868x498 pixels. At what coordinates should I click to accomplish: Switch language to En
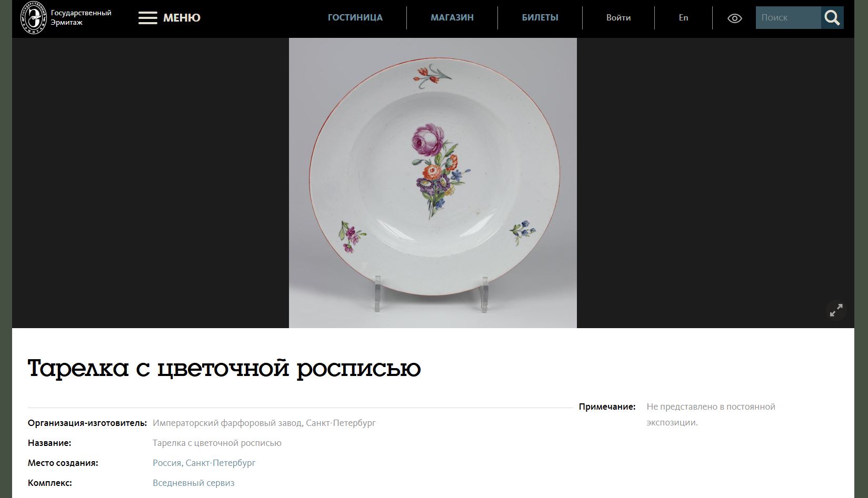(683, 17)
